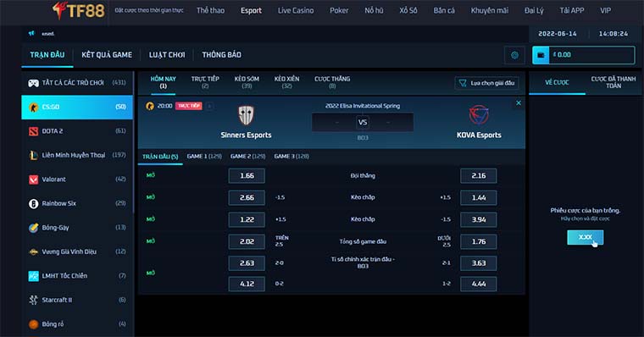Click the Vương Giả Vinh Diệu icon
This screenshot has width=644, height=337.
pos(33,251)
